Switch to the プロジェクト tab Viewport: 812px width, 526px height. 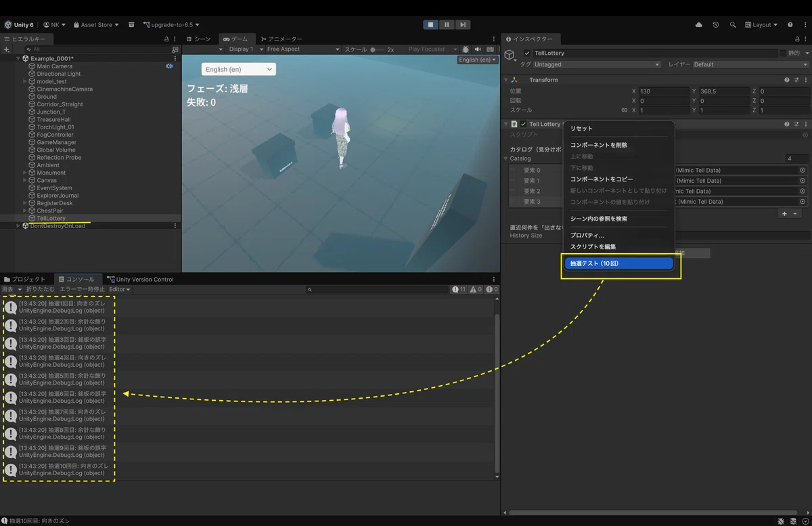click(x=25, y=279)
